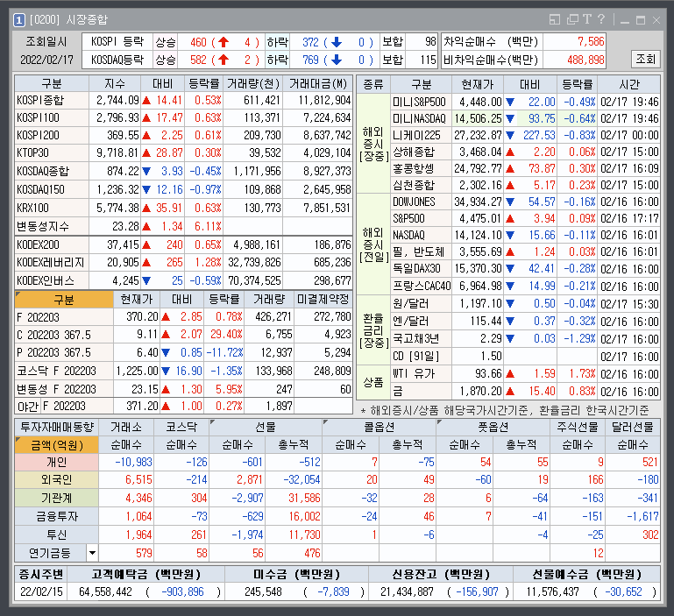Screen dimensions: 674x616
Task: Select the KOSPI200 row label
Action: [52, 136]
